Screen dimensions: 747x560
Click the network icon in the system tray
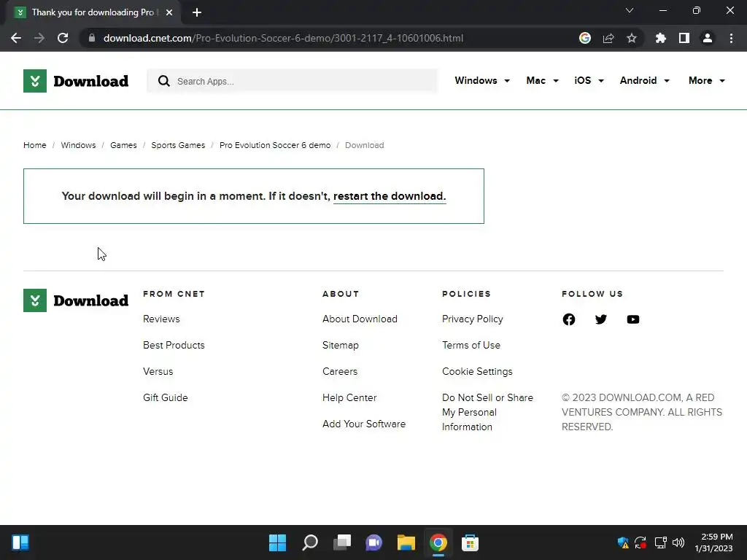tap(660, 542)
